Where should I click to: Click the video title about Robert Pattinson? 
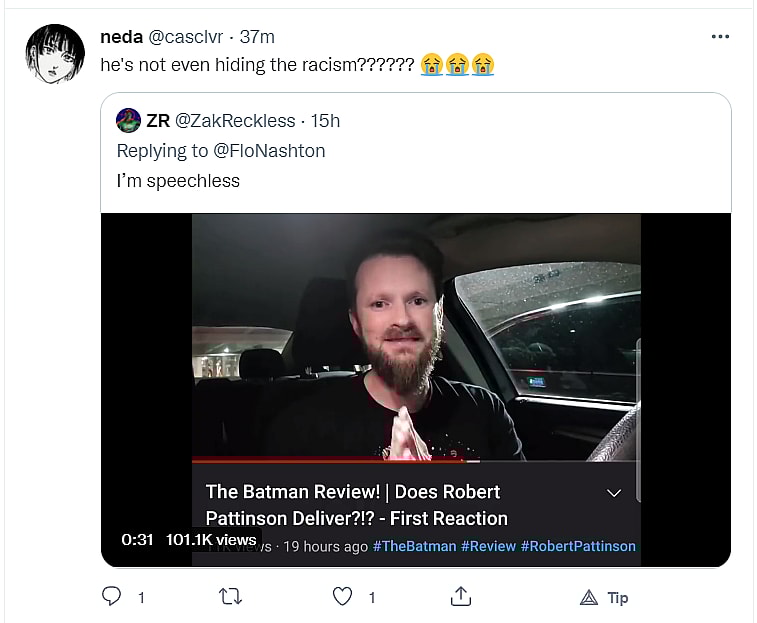[x=356, y=505]
